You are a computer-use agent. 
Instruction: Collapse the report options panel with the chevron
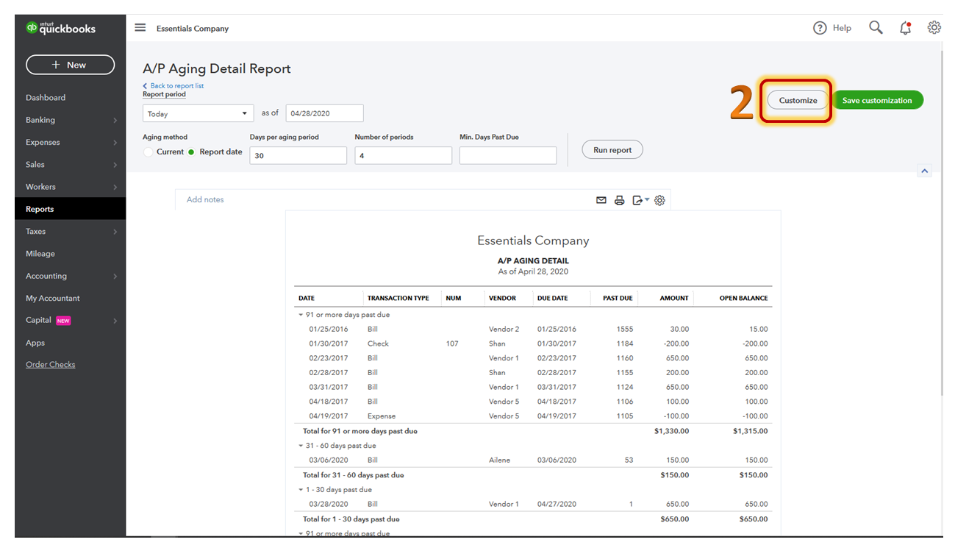[925, 170]
